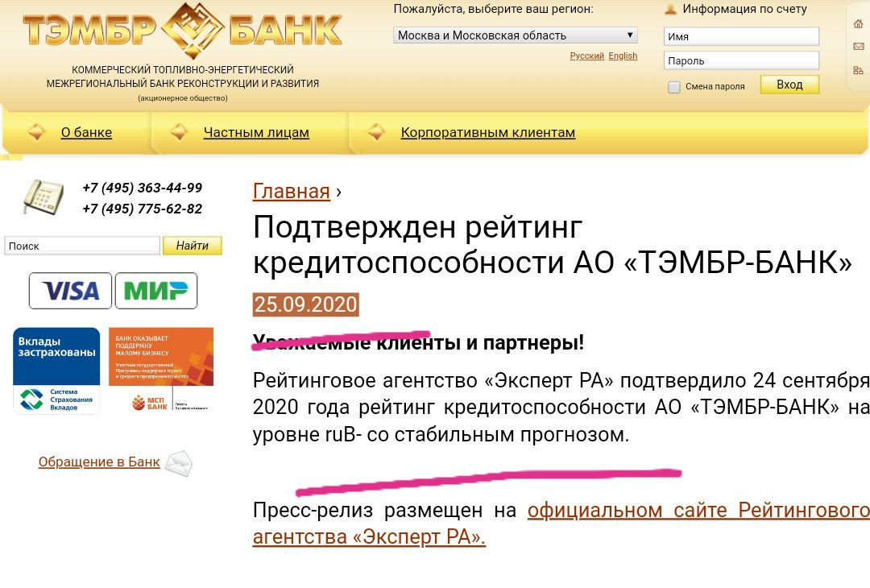Click the diamond icon next to Частным лицам
The height and width of the screenshot is (588, 870).
tap(179, 132)
